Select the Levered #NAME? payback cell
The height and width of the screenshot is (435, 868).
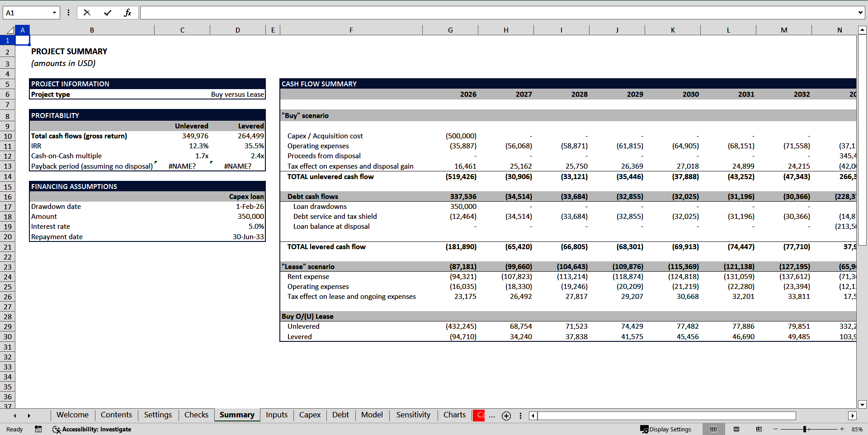click(238, 166)
